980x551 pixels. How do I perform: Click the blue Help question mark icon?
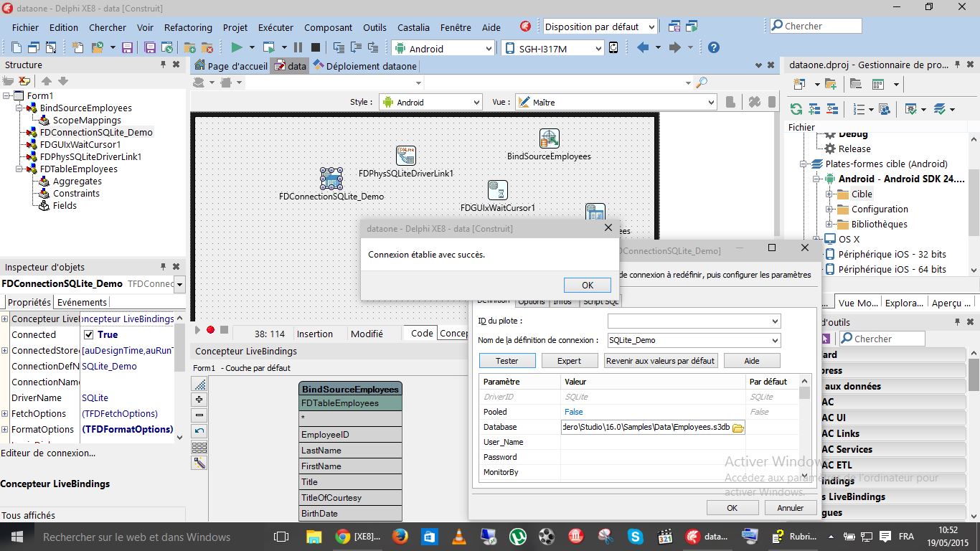(713, 47)
